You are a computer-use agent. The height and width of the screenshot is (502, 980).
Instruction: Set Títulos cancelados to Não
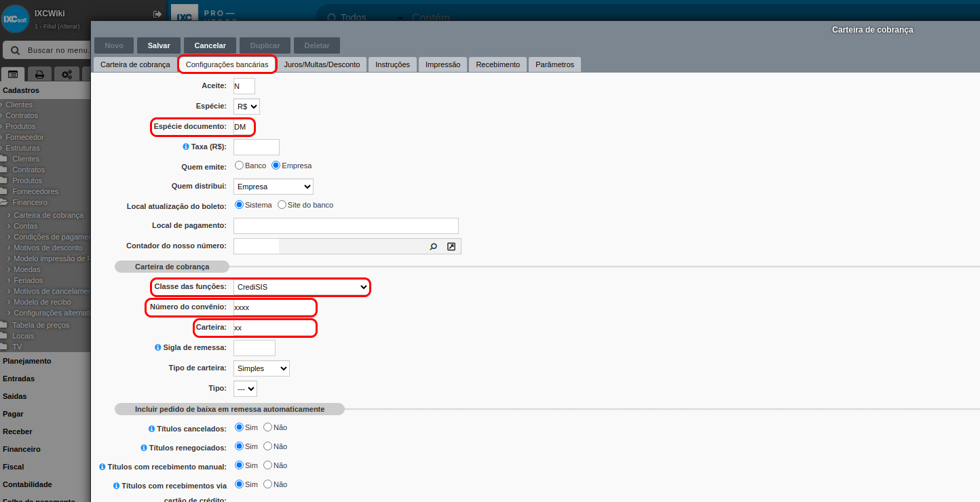pyautogui.click(x=267, y=427)
